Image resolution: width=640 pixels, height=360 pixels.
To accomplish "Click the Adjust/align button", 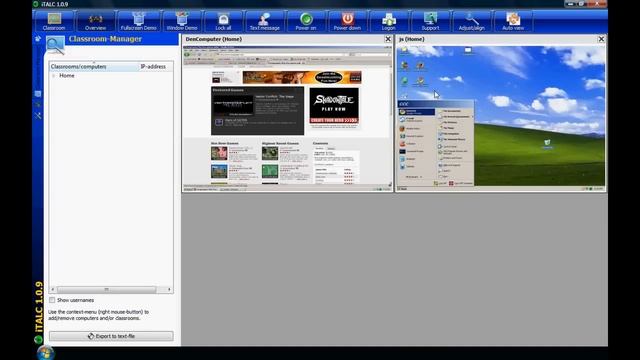I will coord(471,21).
